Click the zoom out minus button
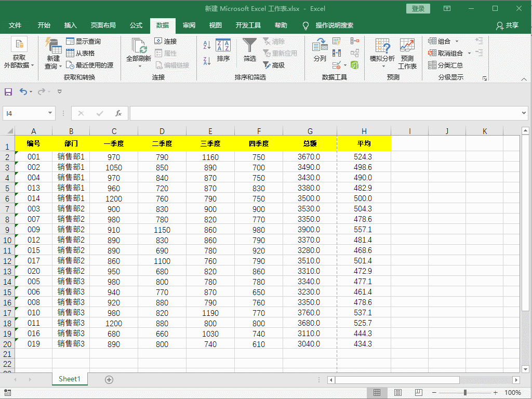The image size is (532, 399). click(x=434, y=393)
